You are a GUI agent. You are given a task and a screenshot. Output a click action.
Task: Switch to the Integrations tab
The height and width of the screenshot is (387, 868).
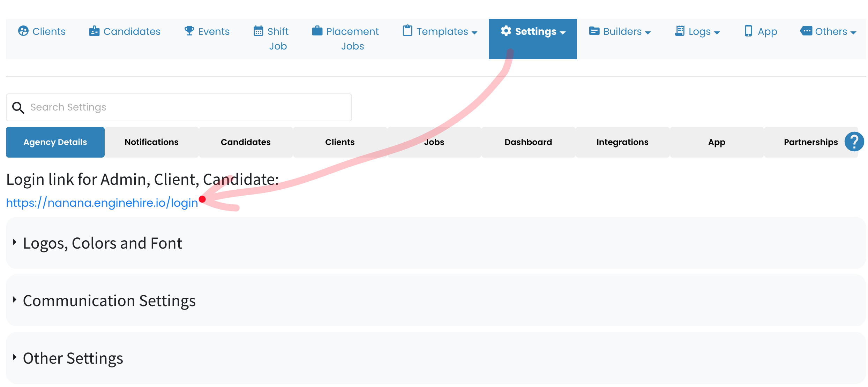click(623, 142)
